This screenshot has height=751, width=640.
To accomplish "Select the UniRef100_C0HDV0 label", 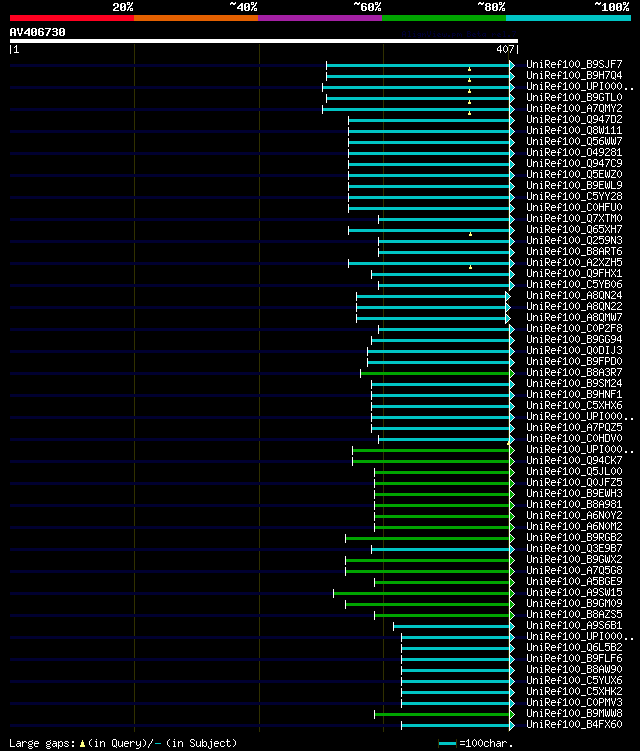I will [574, 439].
